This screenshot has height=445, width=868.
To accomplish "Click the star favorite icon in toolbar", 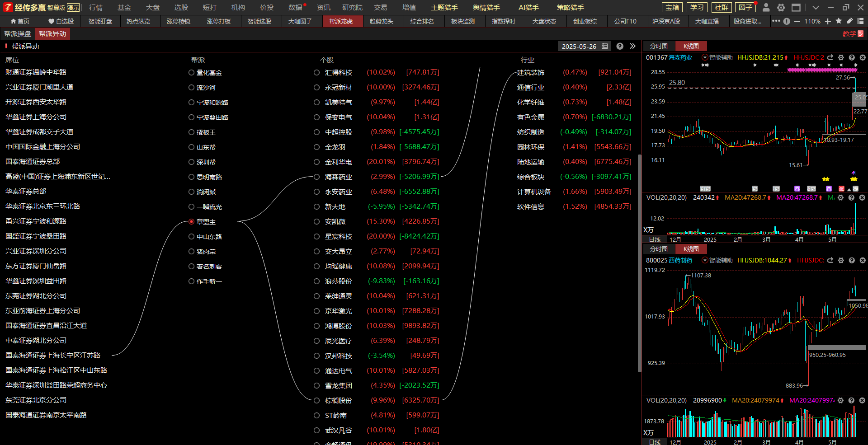I will (839, 21).
